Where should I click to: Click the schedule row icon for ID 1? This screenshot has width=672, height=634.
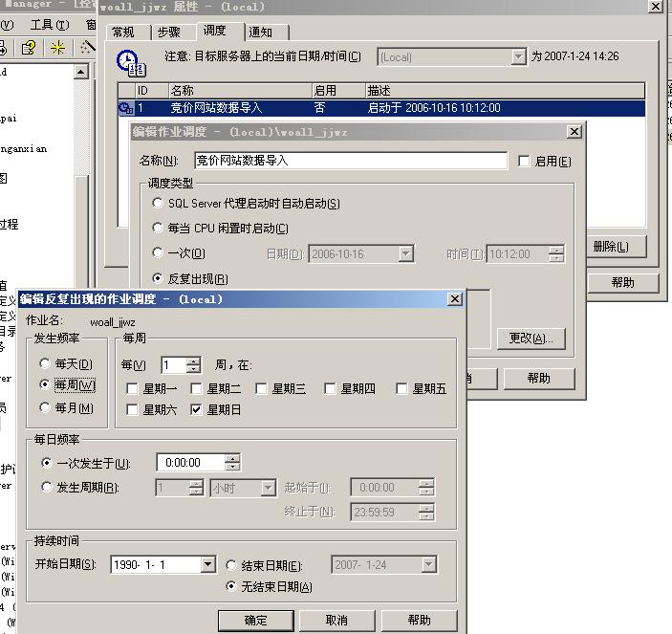point(126,108)
